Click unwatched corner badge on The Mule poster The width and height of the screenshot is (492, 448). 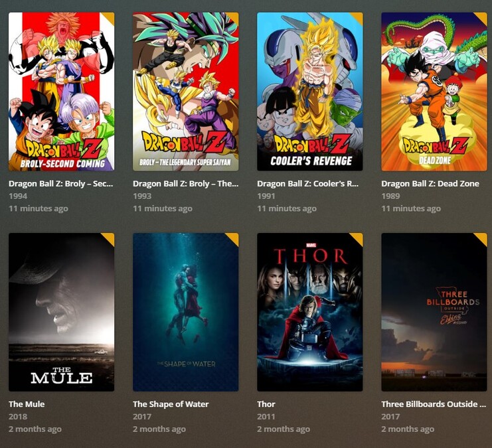[110, 238]
